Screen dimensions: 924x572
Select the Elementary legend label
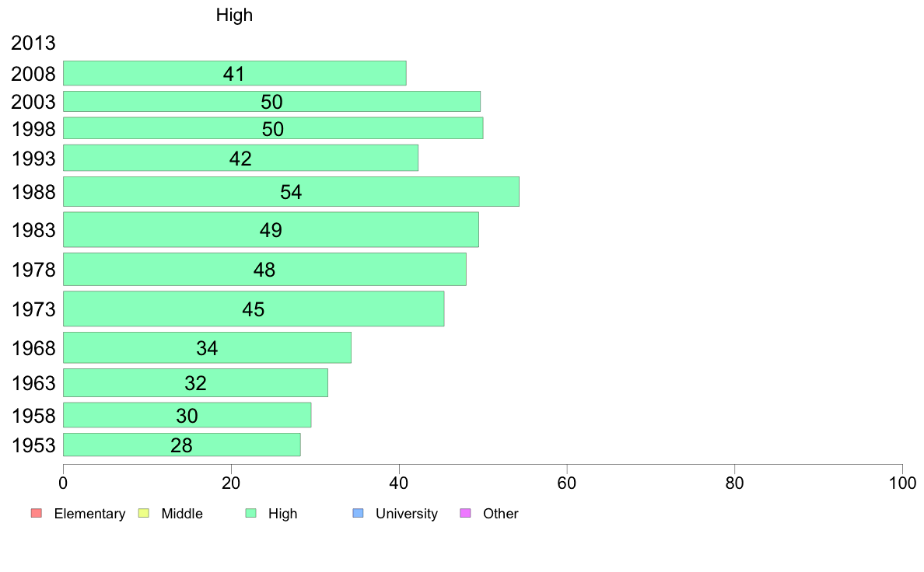(x=89, y=514)
